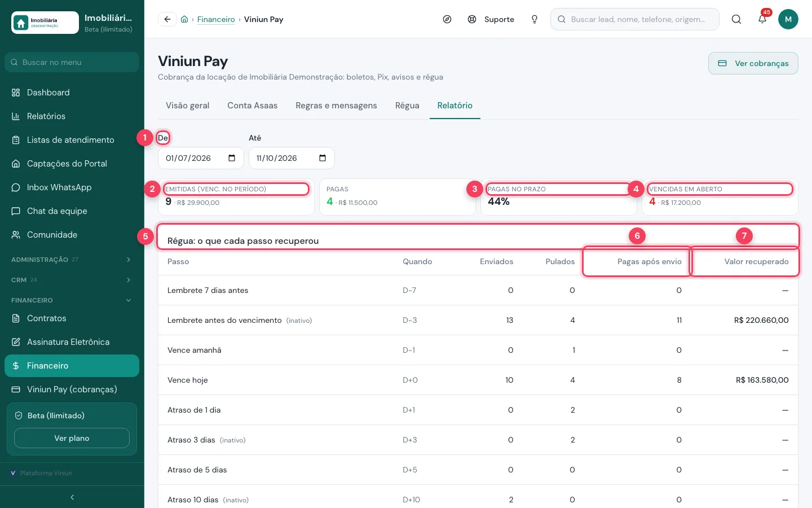Focus the lead search field

point(635,19)
